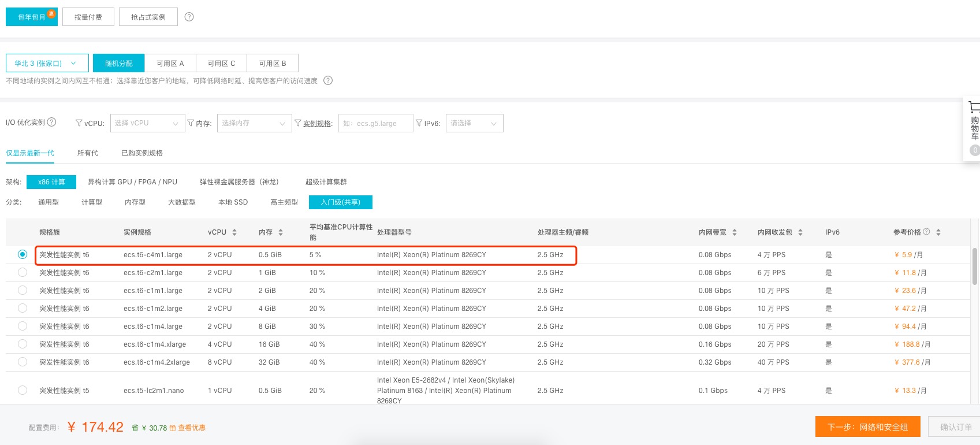This screenshot has height=445, width=980.
Task: Select radio for ecs.t6-c1m4.xlarge
Action: coord(23,344)
